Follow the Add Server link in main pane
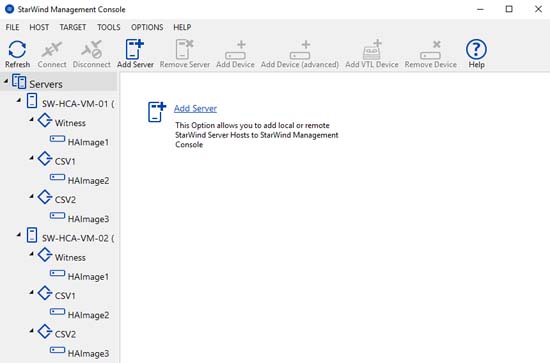This screenshot has height=363, width=550. click(195, 108)
